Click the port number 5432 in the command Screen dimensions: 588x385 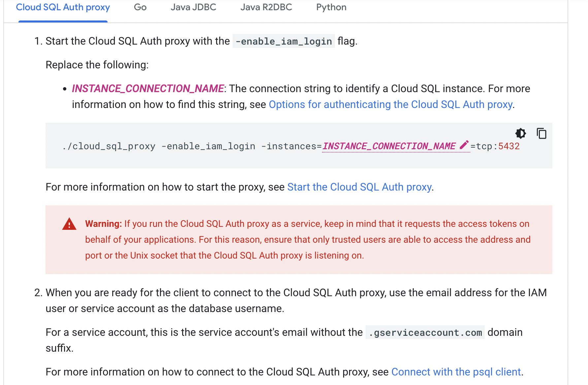pos(509,146)
